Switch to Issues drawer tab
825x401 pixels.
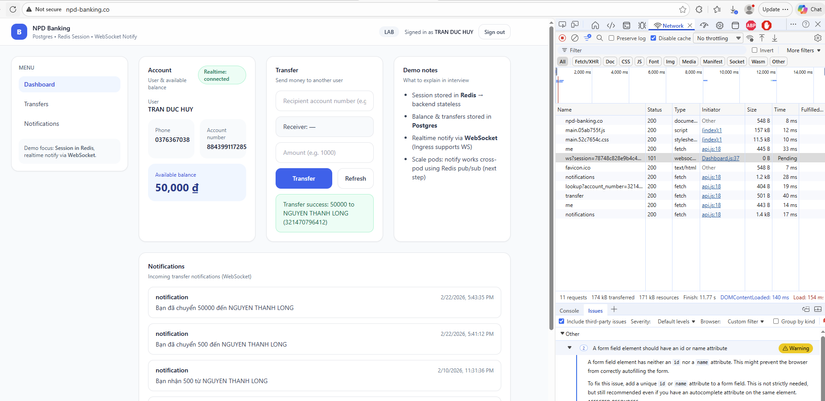[x=595, y=310]
